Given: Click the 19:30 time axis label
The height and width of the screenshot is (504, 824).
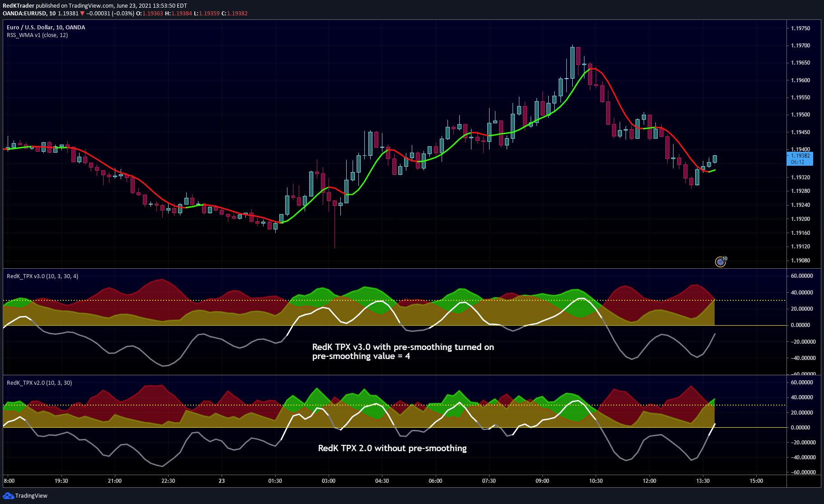Looking at the screenshot, I should click(x=61, y=481).
